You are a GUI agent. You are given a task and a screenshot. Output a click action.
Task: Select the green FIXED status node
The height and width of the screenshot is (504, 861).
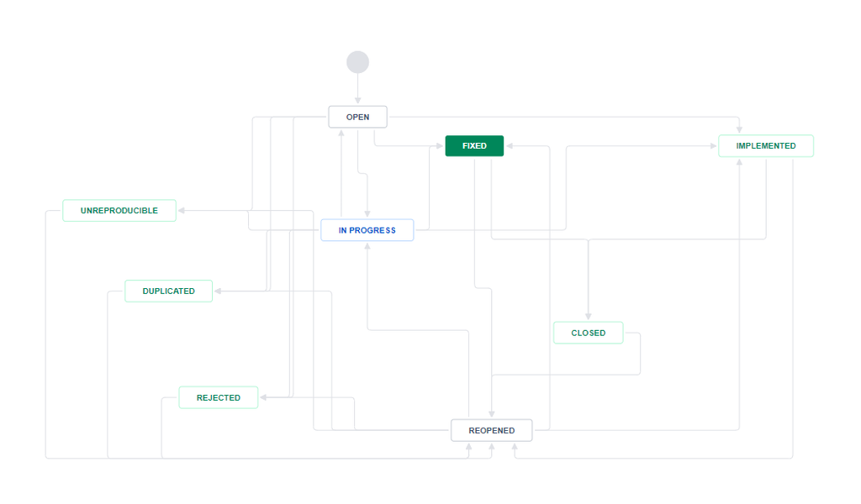(474, 146)
